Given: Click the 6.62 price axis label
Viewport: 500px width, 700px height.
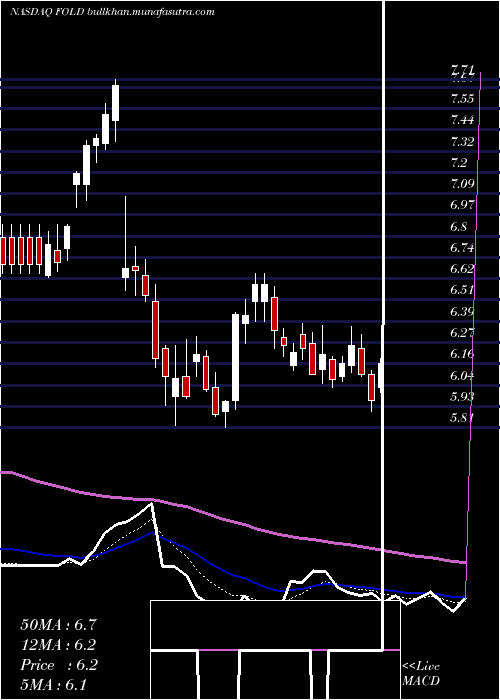Looking at the screenshot, I should point(462,269).
